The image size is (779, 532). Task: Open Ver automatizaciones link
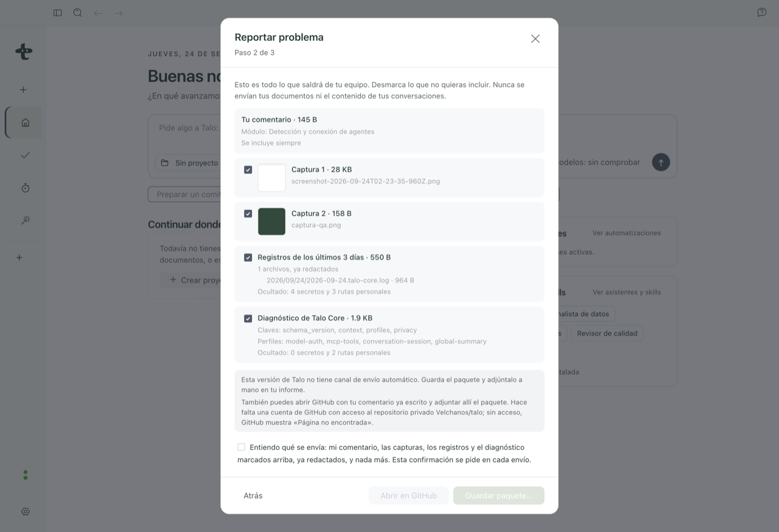(x=626, y=233)
